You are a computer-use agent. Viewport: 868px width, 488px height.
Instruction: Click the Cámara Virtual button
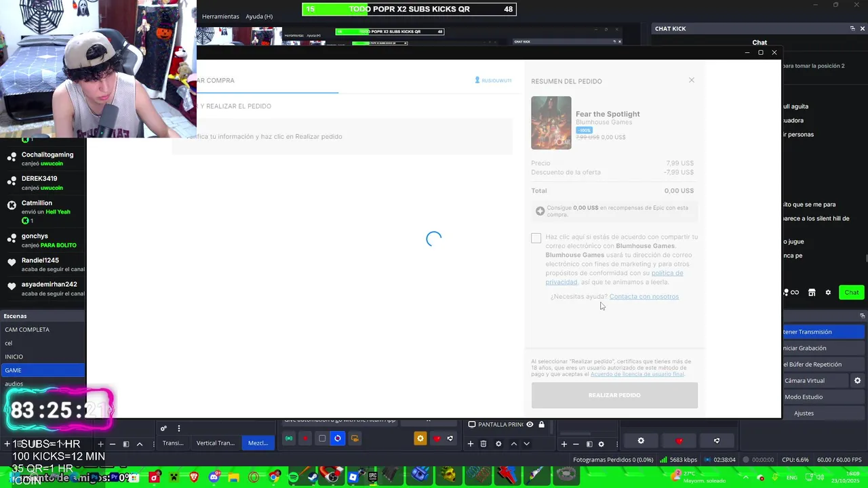tap(815, 380)
